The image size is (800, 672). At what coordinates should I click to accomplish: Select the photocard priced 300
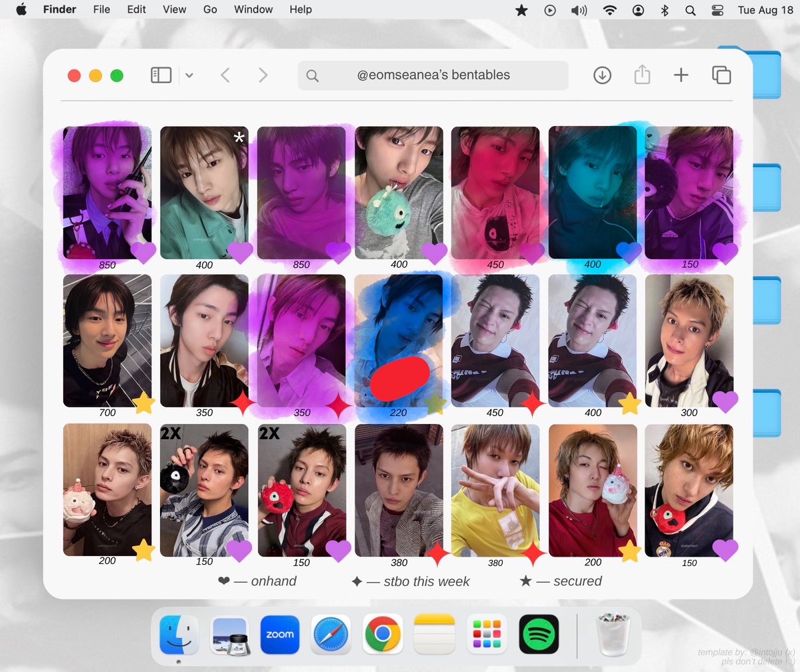pyautogui.click(x=689, y=341)
